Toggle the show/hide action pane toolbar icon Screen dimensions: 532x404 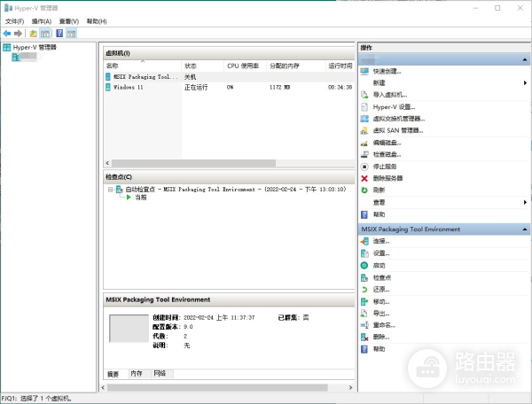tap(71, 34)
